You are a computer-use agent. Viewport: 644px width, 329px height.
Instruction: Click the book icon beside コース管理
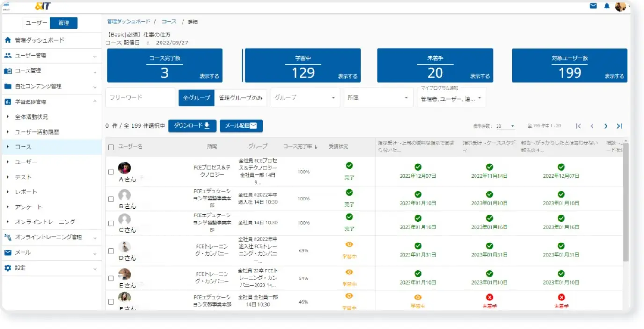tap(7, 71)
